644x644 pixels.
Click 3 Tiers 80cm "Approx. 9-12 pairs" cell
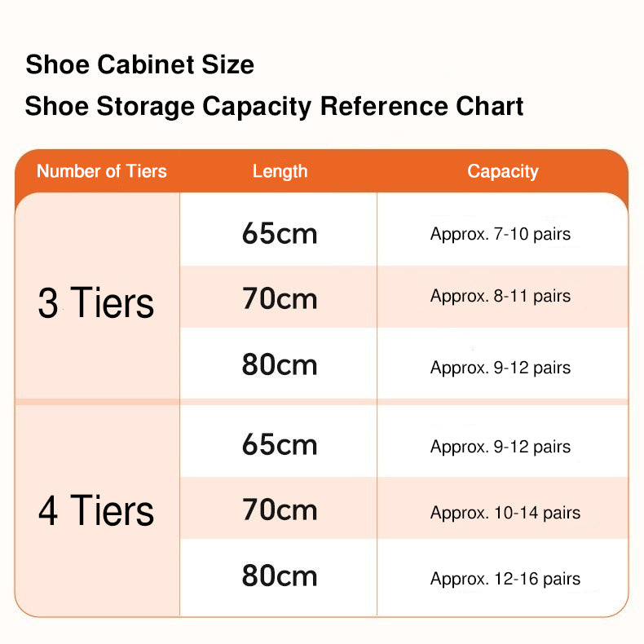[501, 368]
